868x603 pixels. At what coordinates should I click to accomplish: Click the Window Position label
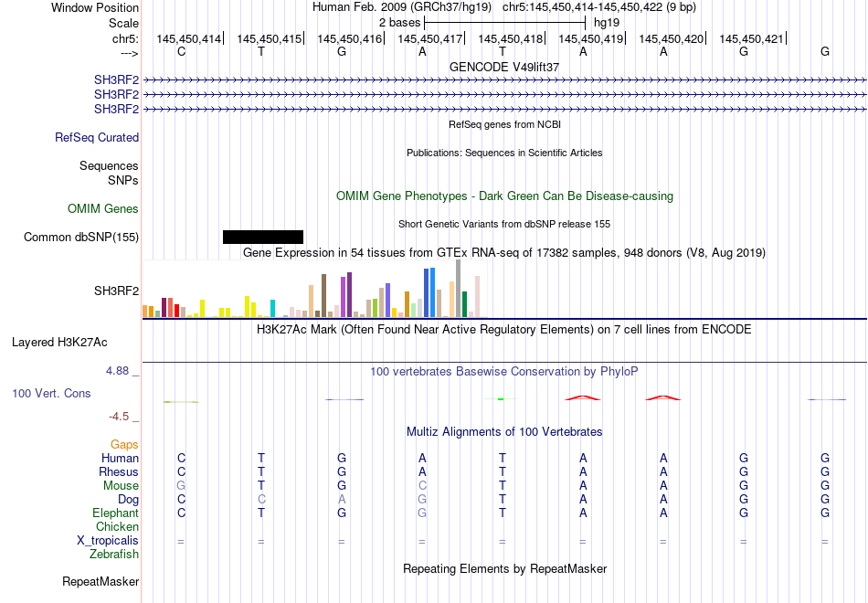[x=95, y=7]
